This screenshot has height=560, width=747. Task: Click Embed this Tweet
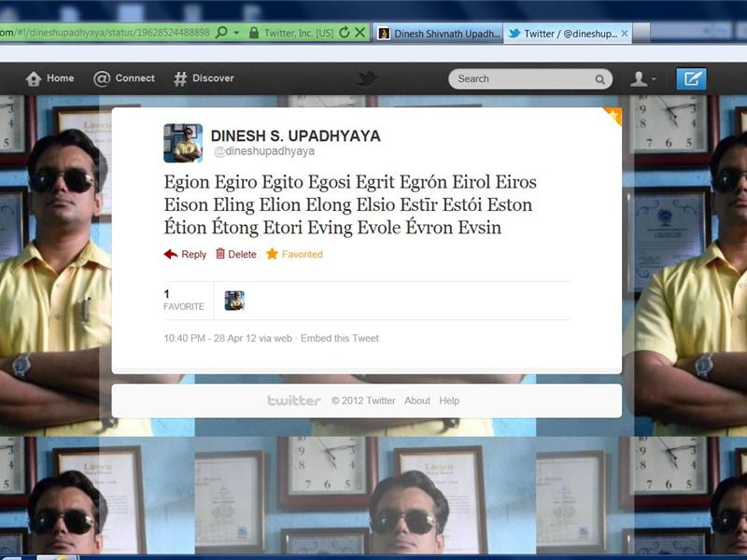click(x=340, y=339)
